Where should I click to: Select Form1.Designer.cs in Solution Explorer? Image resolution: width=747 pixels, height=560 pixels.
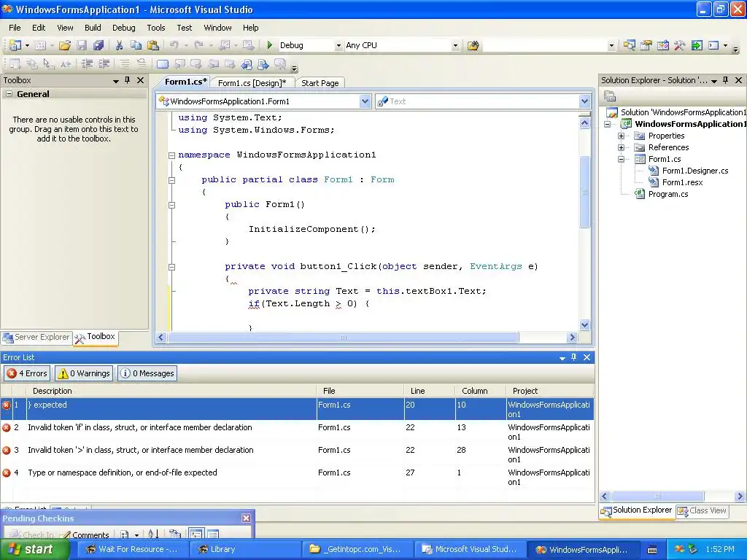coord(695,171)
